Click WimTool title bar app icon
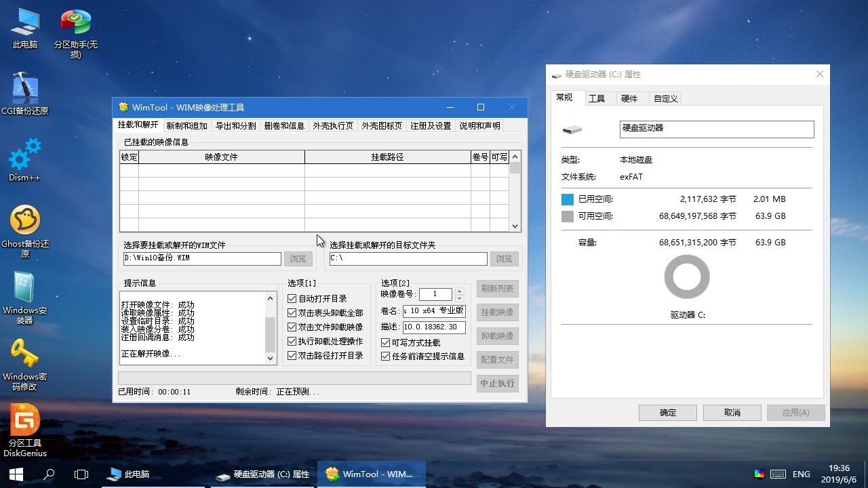 [x=123, y=107]
